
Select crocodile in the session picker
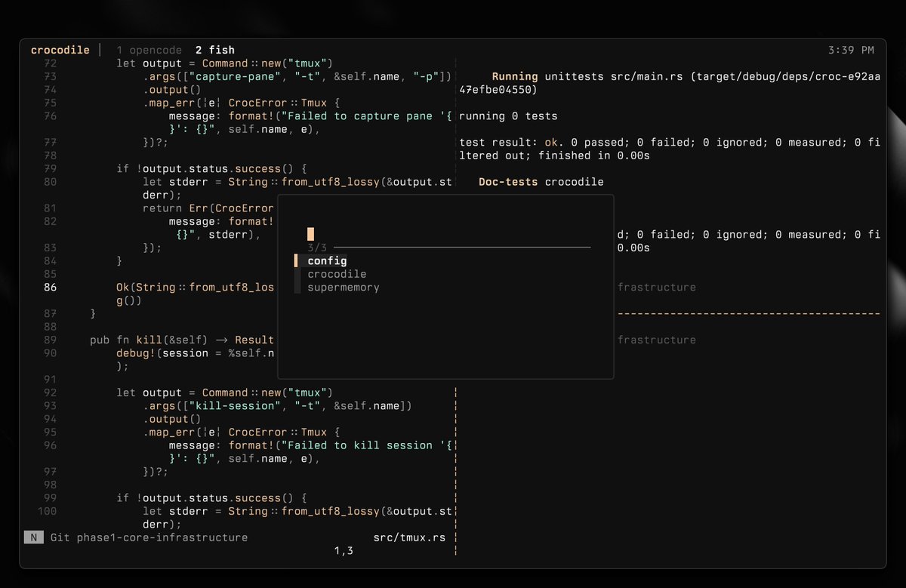(x=337, y=274)
